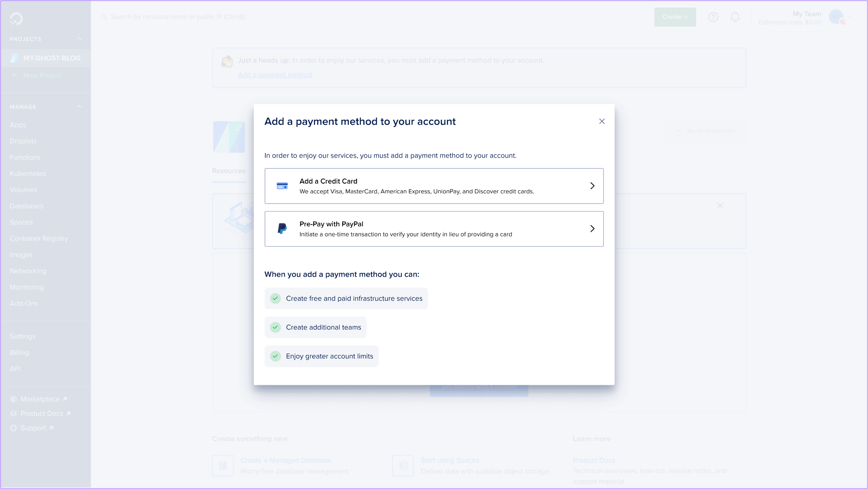This screenshot has width=868, height=489.
Task: Collapse the Projects section
Action: point(79,39)
